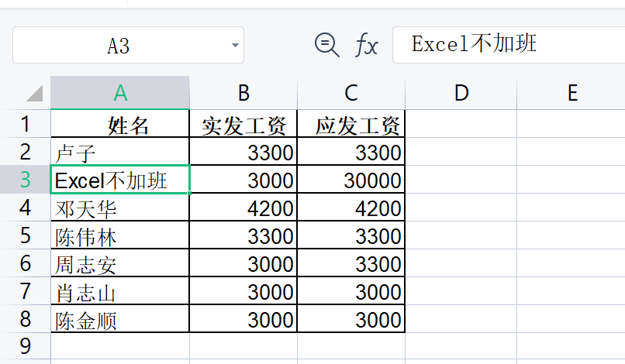Select row 9 header
Image resolution: width=625 pixels, height=364 pixels.
(25, 346)
